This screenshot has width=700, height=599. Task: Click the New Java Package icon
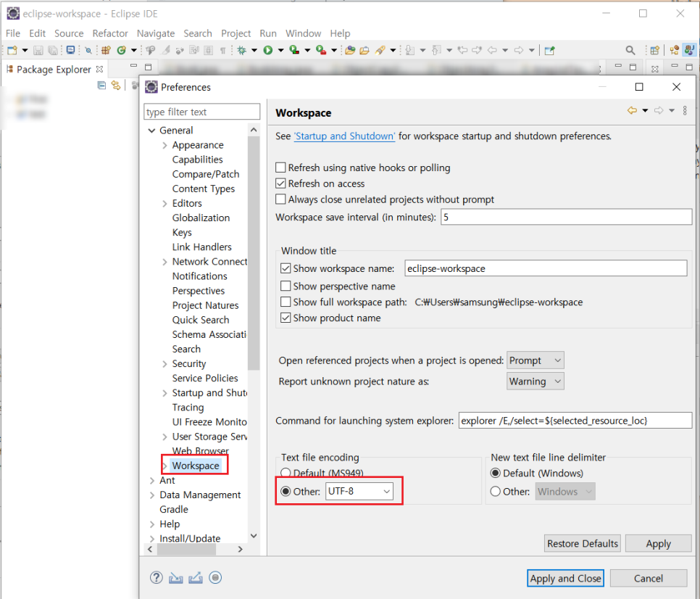pyautogui.click(x=106, y=50)
